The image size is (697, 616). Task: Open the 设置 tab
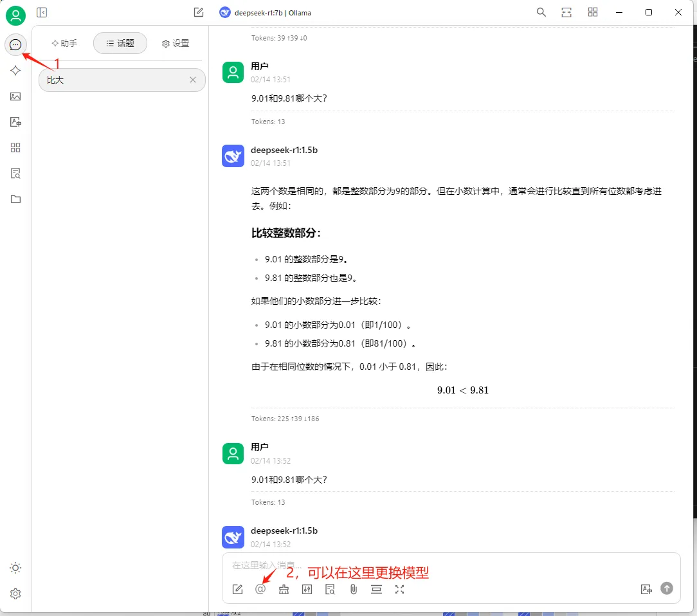pyautogui.click(x=174, y=43)
